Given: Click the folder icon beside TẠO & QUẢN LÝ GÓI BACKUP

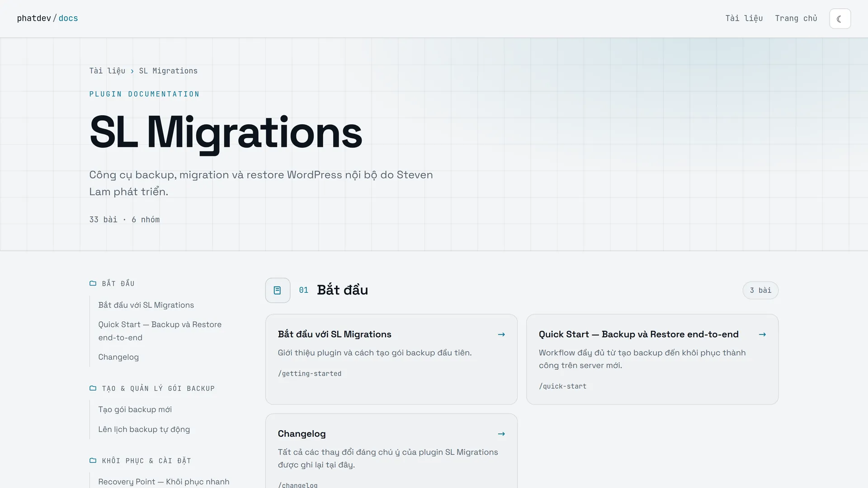Looking at the screenshot, I should (93, 388).
